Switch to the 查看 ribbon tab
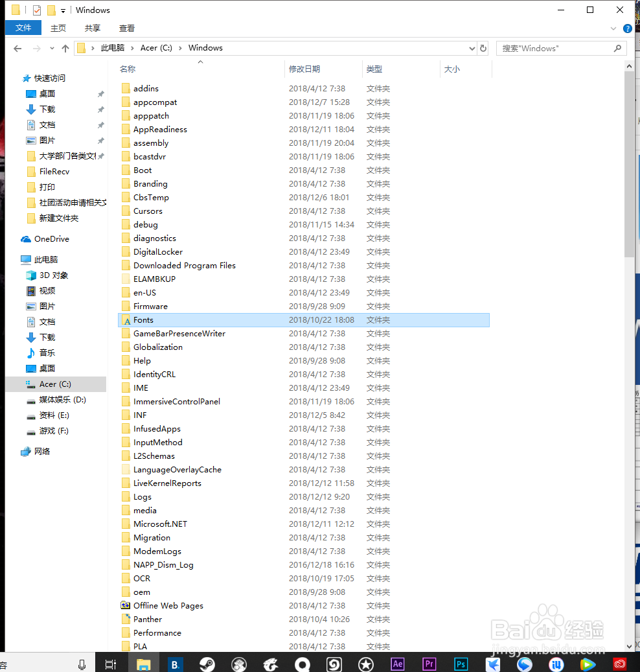640x672 pixels. (127, 29)
